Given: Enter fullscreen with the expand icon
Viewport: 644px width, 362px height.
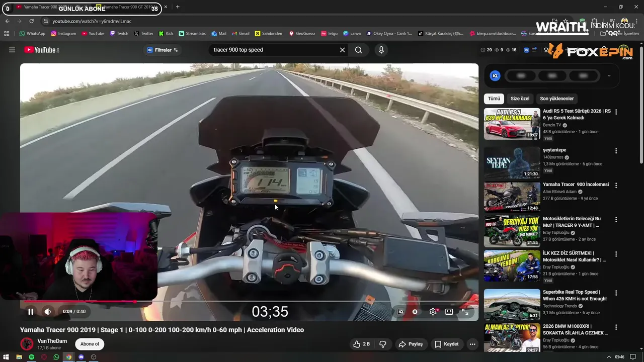Looking at the screenshot, I should 465,312.
